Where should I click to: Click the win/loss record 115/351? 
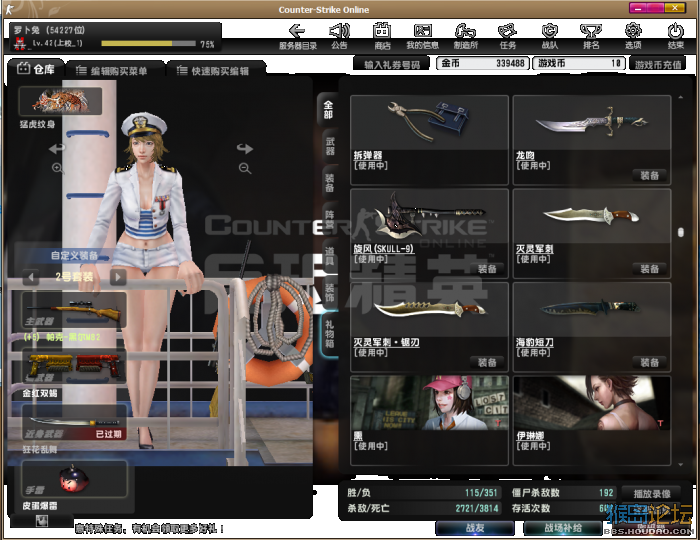tap(480, 493)
